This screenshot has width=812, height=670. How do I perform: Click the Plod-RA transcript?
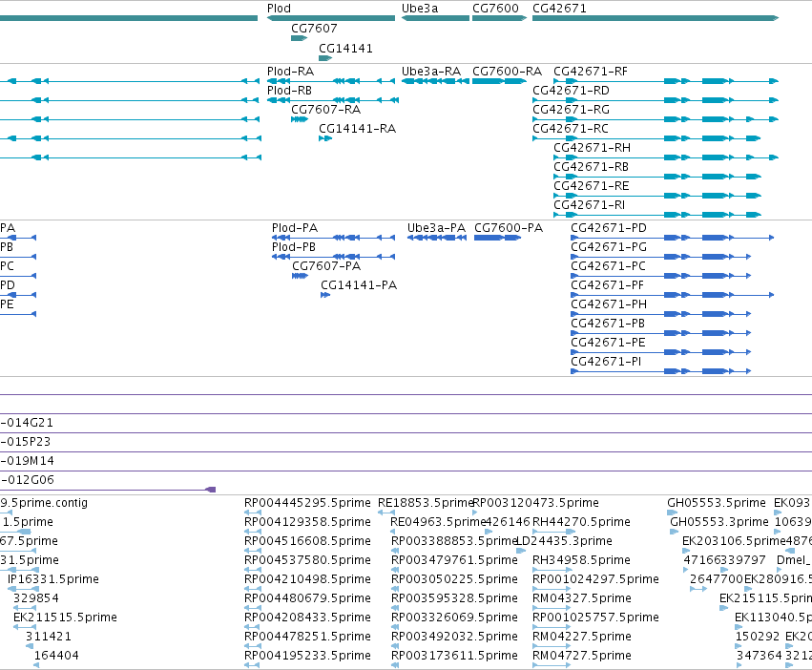(x=332, y=81)
